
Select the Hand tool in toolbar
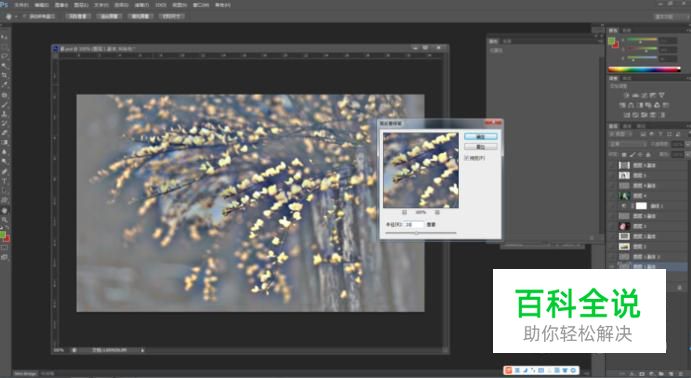point(4,210)
